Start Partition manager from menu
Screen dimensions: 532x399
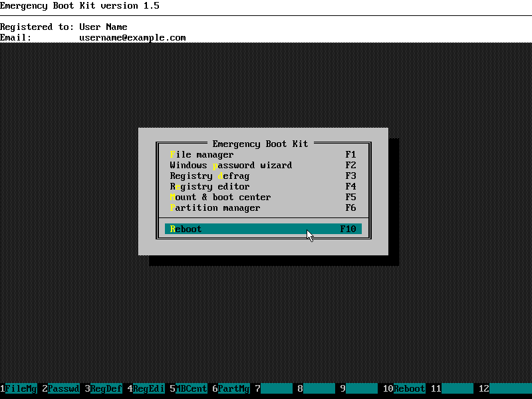(263, 207)
